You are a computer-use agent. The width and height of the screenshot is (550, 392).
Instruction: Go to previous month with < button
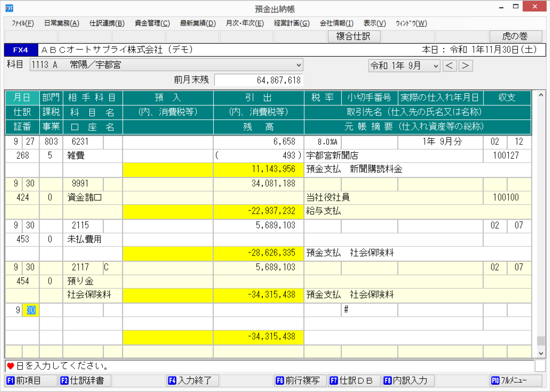point(449,66)
